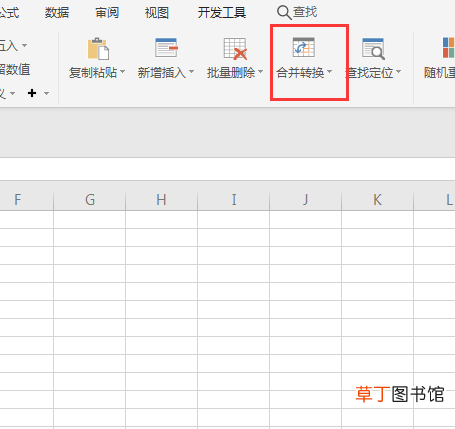Select column H header
Image resolution: width=455 pixels, height=429 pixels.
(162, 200)
